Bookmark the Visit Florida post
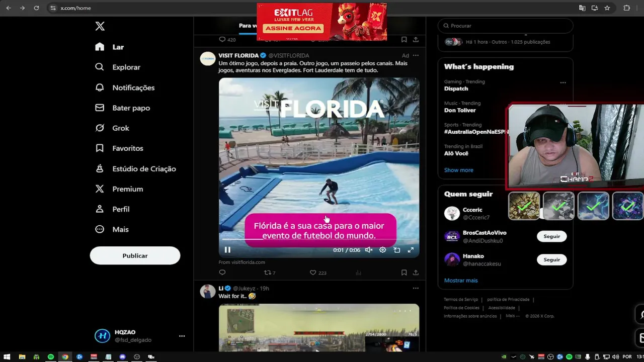 [404, 273]
